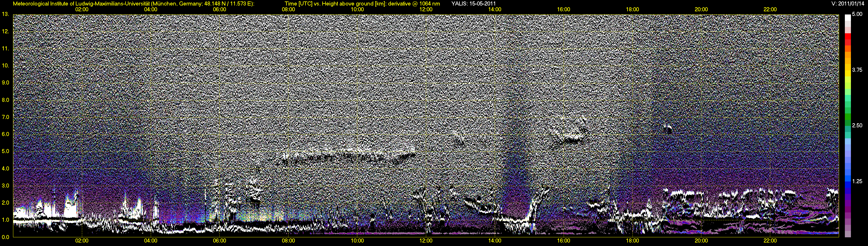
Task: Select the 20:00 tick on the top time axis
Action: (701, 10)
